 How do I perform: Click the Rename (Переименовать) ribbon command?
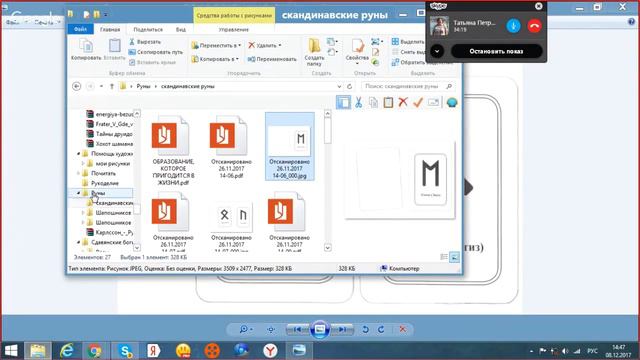tap(272, 59)
